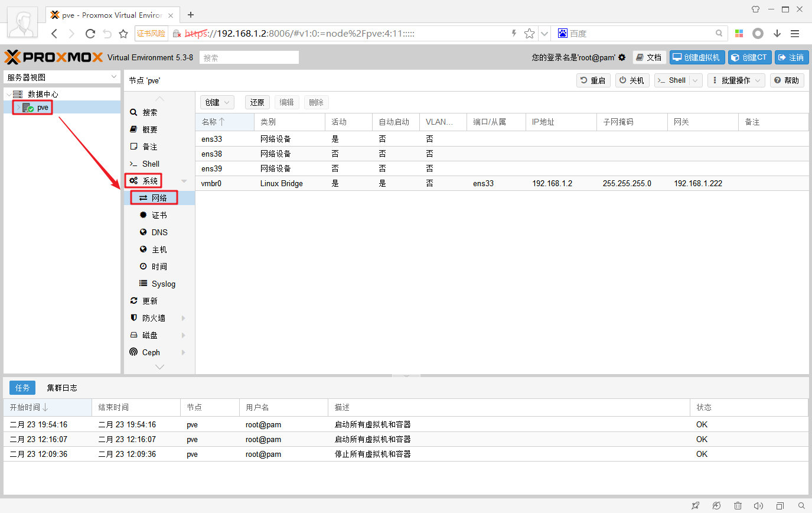812x513 pixels.
Task: Open the 时间 time menu item
Action: (x=159, y=267)
